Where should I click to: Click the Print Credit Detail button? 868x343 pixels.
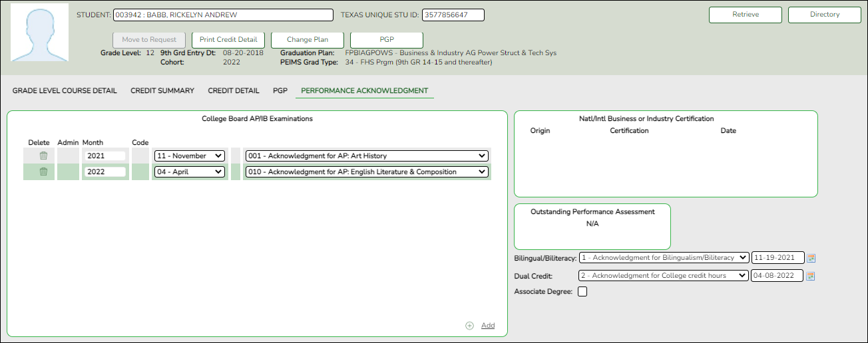(x=228, y=40)
